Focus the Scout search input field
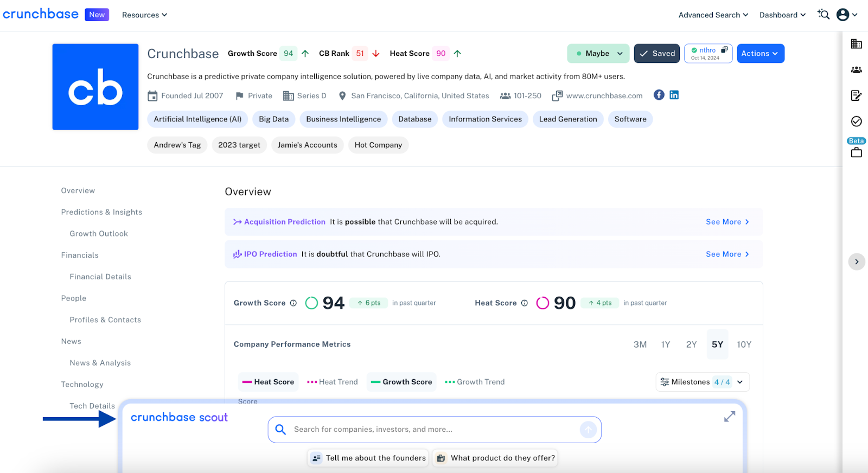This screenshot has height=473, width=868. click(x=435, y=430)
